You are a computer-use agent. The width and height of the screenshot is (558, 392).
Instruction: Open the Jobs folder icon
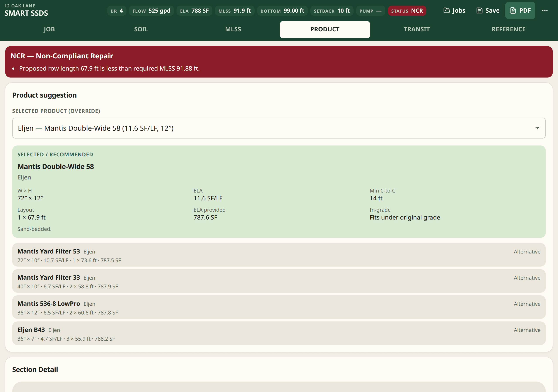[446, 10]
